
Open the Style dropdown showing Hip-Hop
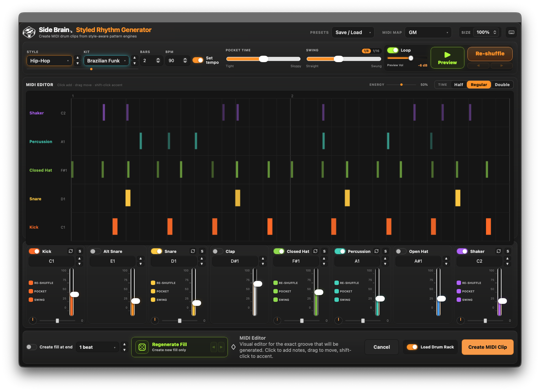click(x=50, y=61)
